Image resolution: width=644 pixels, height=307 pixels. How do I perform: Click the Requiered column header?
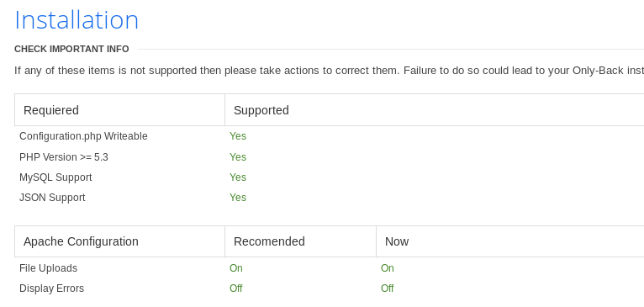tap(51, 110)
